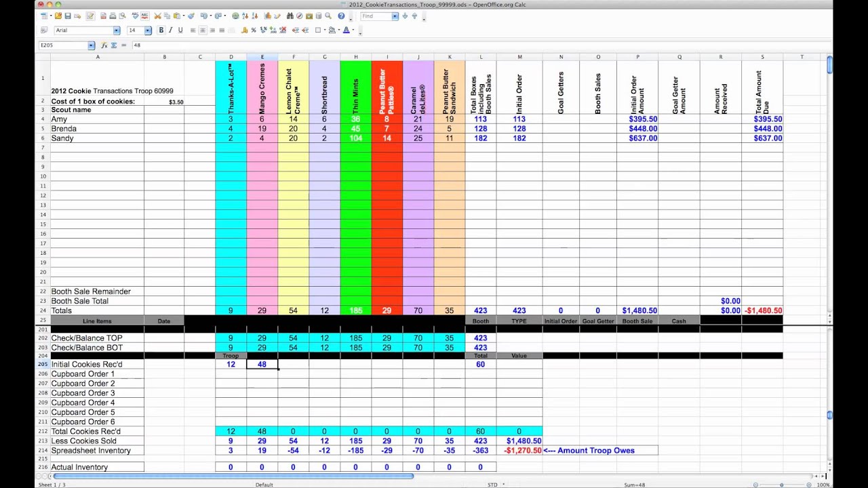
Task: Apply currency number format
Action: pyautogui.click(x=244, y=30)
